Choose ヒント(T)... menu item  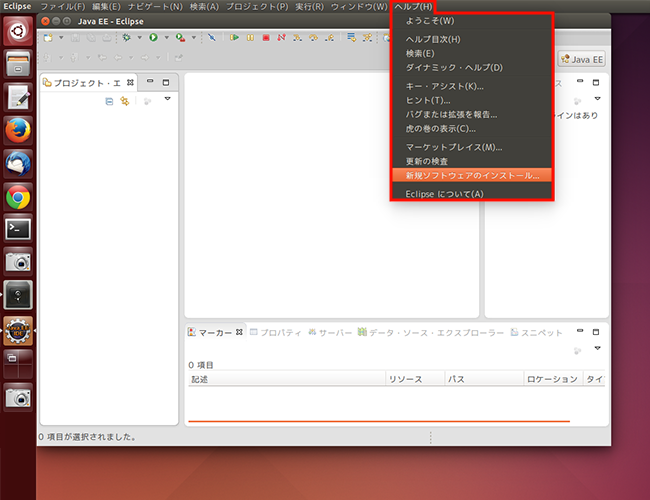472,100
